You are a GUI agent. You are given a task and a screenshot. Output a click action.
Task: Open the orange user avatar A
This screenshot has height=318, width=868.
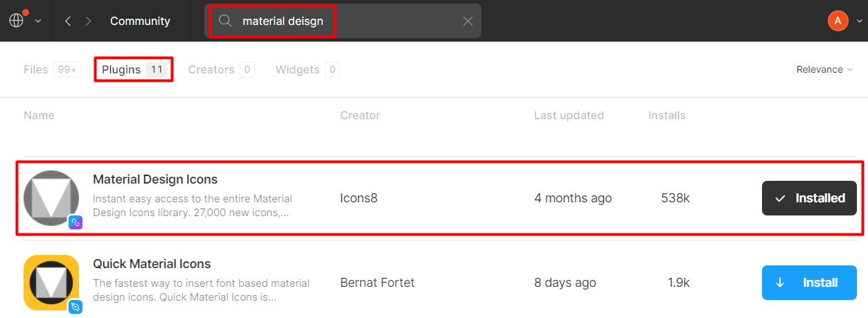(x=838, y=21)
